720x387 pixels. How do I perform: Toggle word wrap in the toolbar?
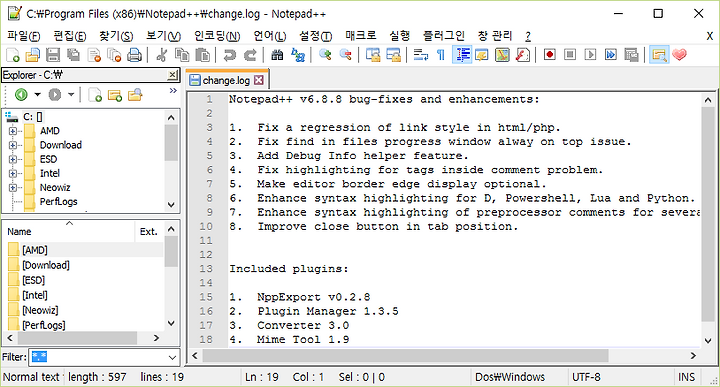(421, 55)
